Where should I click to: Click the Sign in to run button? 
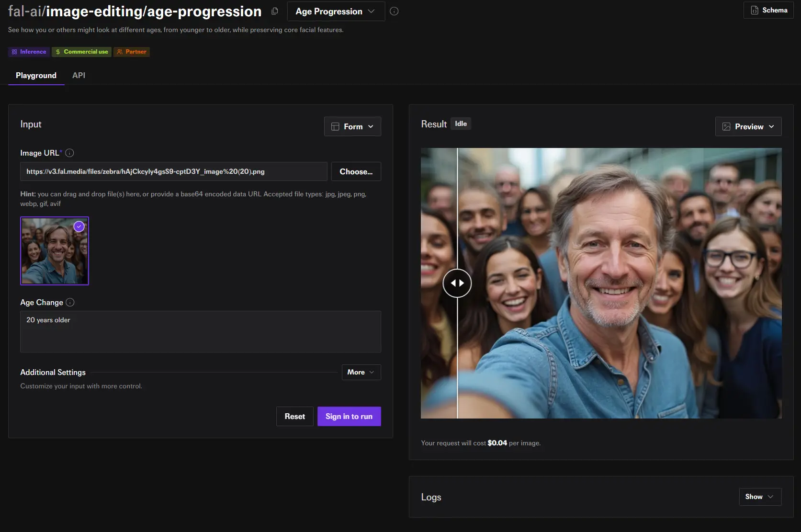tap(349, 416)
